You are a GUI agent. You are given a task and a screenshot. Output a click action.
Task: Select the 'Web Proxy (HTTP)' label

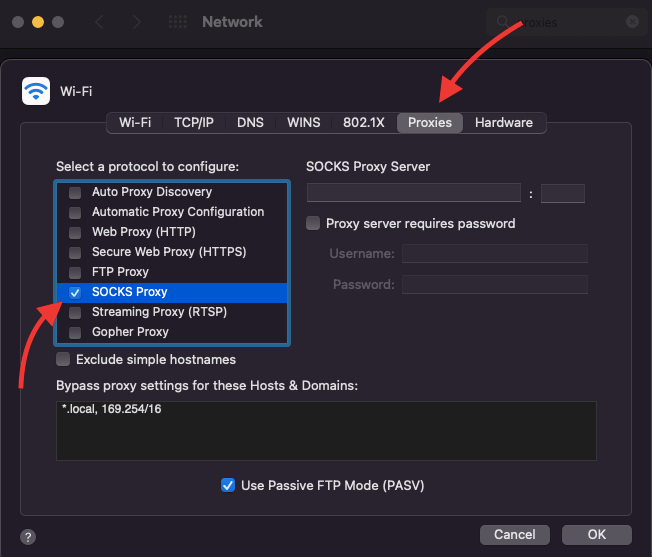tap(144, 232)
